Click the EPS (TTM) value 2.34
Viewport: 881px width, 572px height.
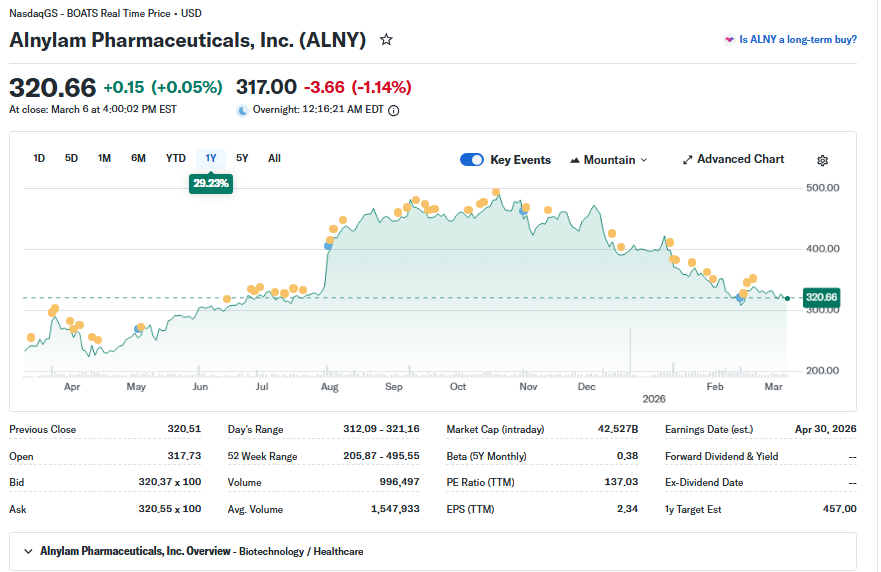[627, 509]
